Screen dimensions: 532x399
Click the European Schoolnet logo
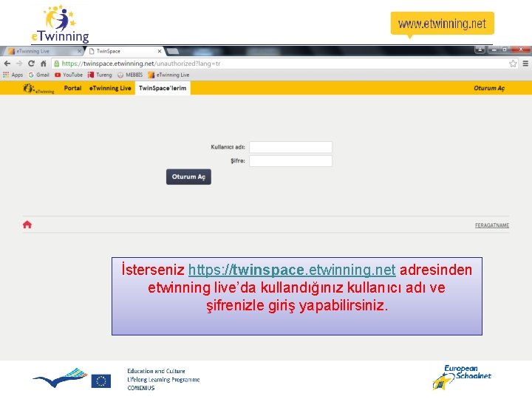[x=462, y=378]
